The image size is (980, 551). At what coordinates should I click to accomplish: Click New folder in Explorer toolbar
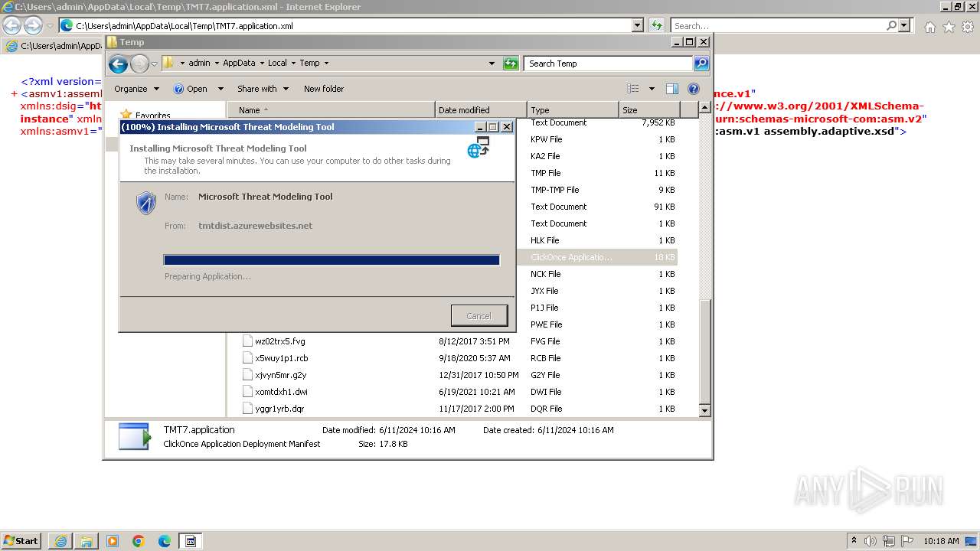point(324,89)
